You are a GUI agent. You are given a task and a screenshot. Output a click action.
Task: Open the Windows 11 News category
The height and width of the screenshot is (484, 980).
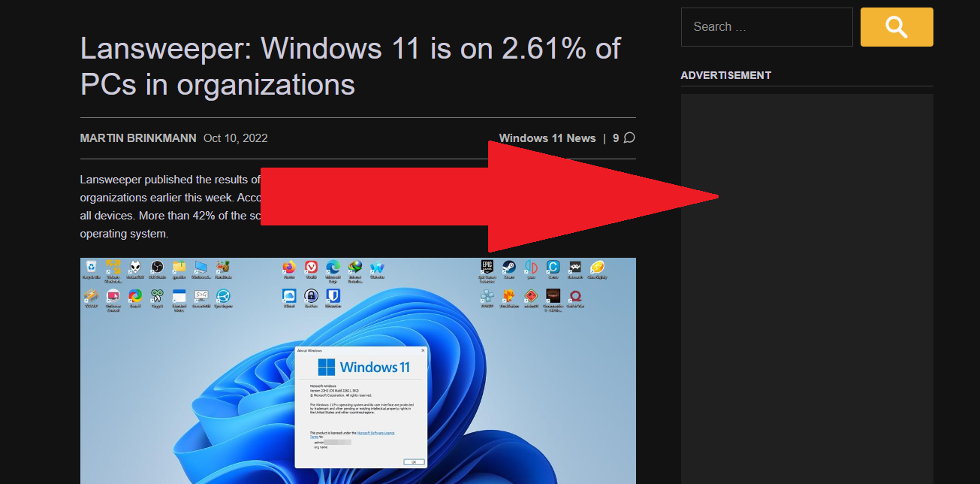pyautogui.click(x=547, y=138)
